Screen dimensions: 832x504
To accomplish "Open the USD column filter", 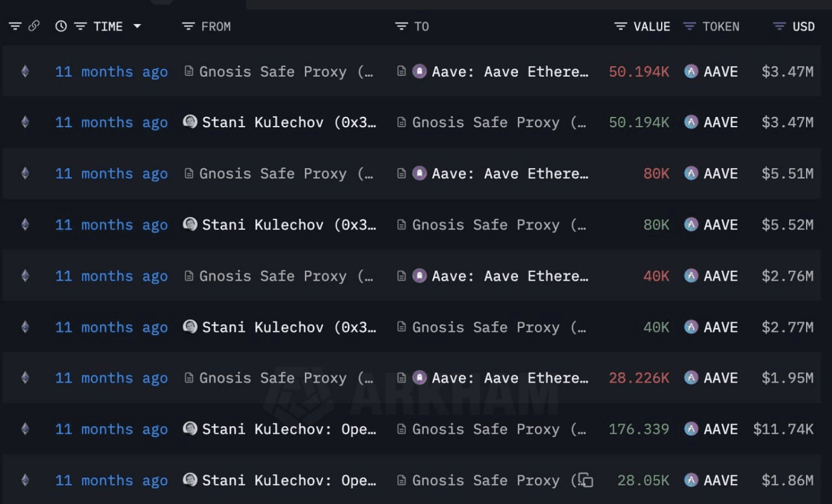I will (779, 26).
